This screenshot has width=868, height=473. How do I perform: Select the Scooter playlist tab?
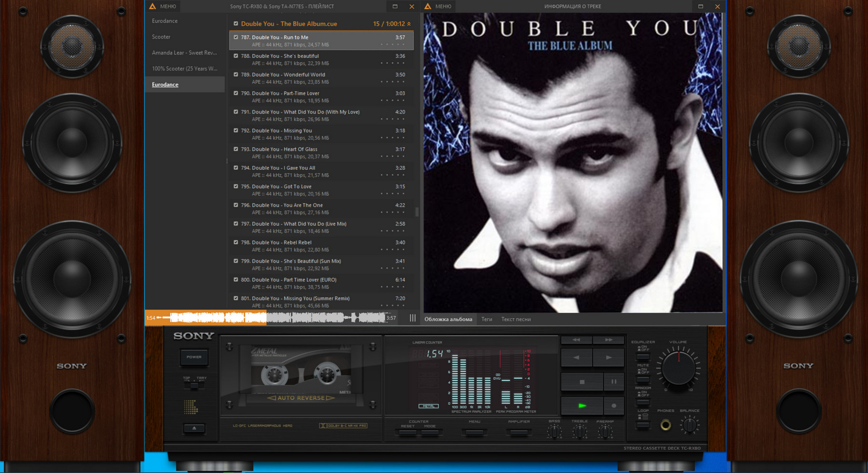185,37
